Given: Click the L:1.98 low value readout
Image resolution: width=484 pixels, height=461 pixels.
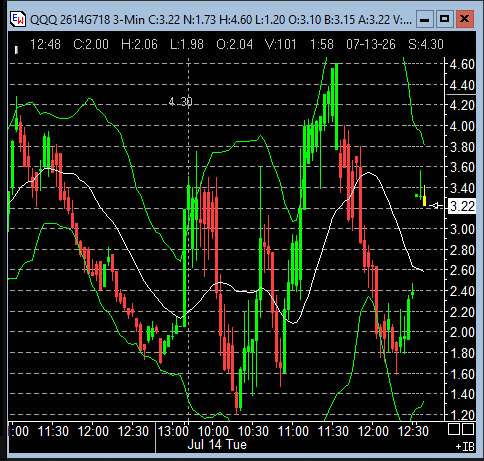Looking at the screenshot, I should pyautogui.click(x=187, y=44).
